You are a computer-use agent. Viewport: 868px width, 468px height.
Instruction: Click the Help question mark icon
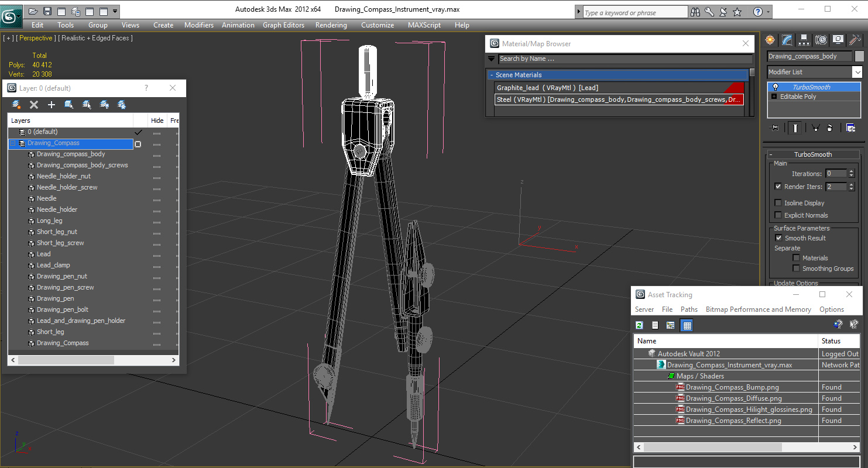pos(758,12)
